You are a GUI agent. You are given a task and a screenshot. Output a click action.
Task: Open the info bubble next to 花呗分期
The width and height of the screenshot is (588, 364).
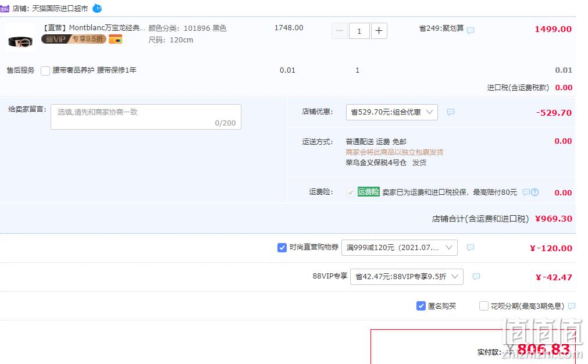[x=572, y=306]
